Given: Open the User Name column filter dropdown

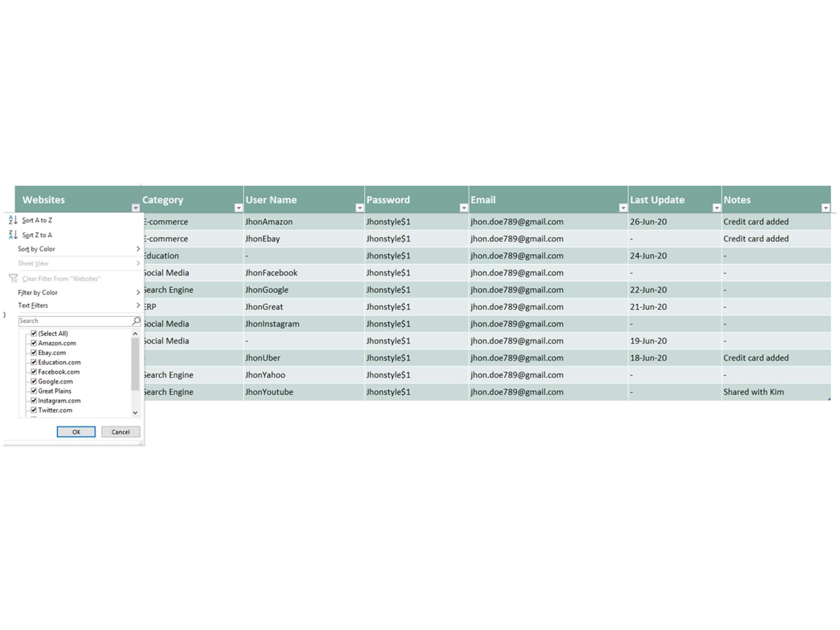Looking at the screenshot, I should 360,208.
